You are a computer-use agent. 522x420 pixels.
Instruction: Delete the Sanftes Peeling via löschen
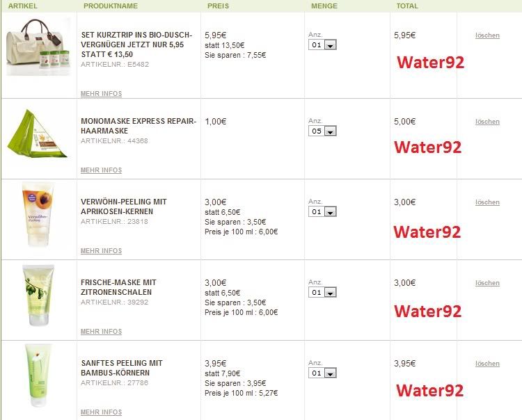[487, 364]
